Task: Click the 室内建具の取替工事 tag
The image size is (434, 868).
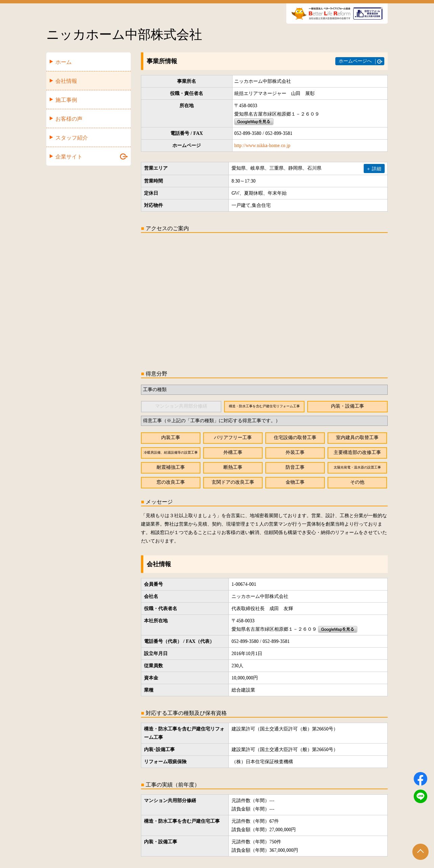Action: click(x=357, y=438)
